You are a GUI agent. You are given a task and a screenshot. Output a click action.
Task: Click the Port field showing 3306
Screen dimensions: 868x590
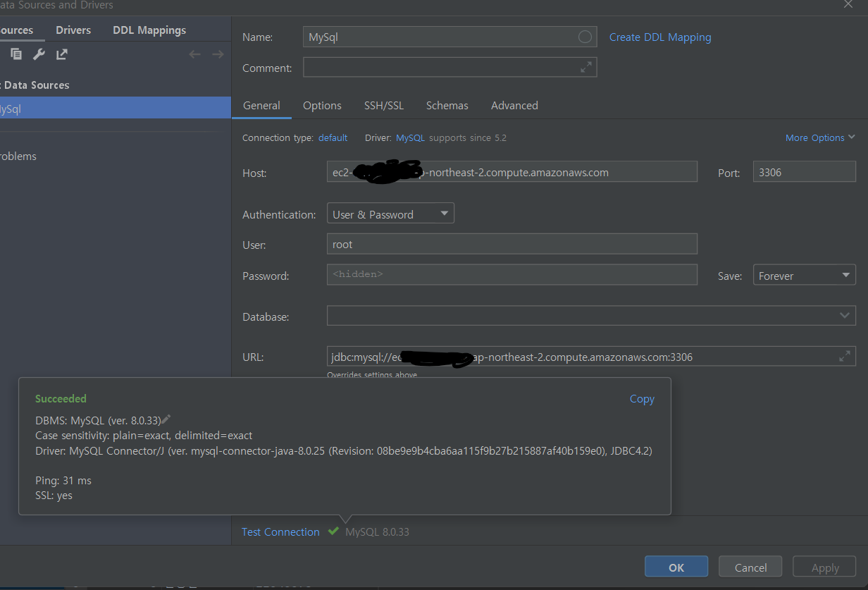point(804,172)
